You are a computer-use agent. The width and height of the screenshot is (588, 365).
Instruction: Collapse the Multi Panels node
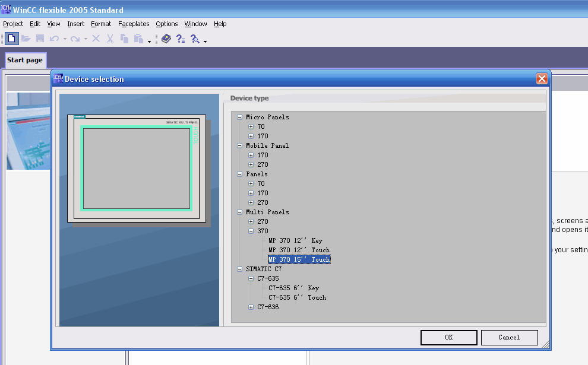[239, 212]
